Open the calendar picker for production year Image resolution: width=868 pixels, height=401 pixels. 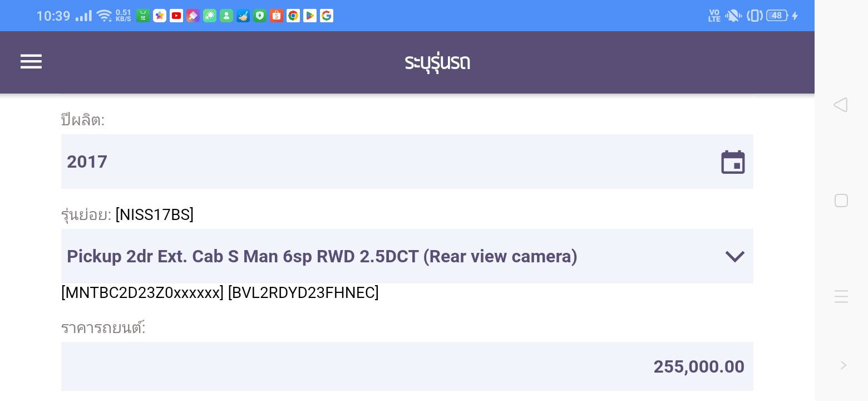[x=733, y=162]
